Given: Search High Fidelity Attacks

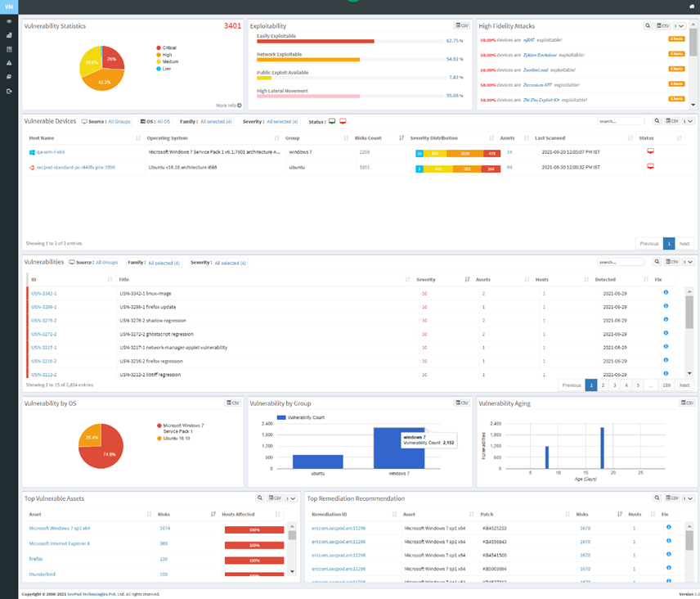Looking at the screenshot, I should tap(648, 26).
